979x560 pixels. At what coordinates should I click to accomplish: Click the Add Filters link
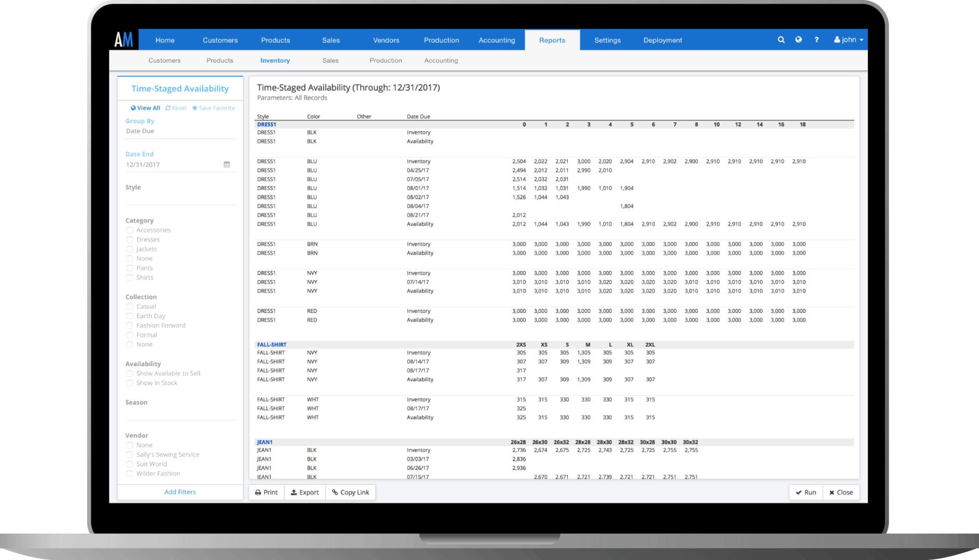click(180, 492)
